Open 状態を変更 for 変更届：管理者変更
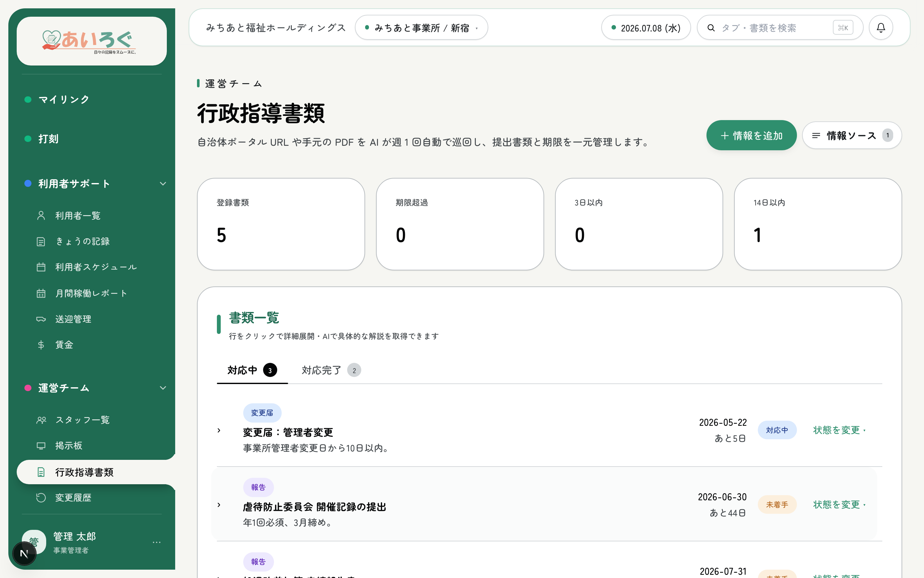The width and height of the screenshot is (924, 578). [839, 430]
